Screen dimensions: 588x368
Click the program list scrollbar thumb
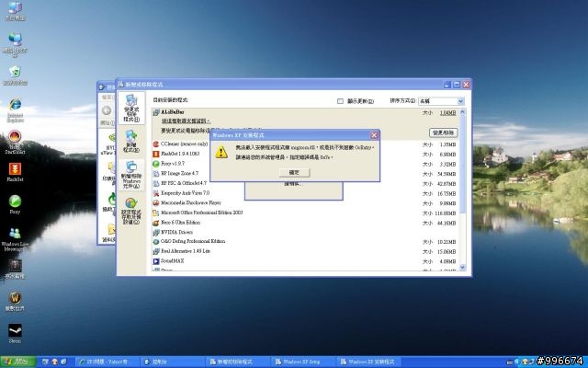462,166
